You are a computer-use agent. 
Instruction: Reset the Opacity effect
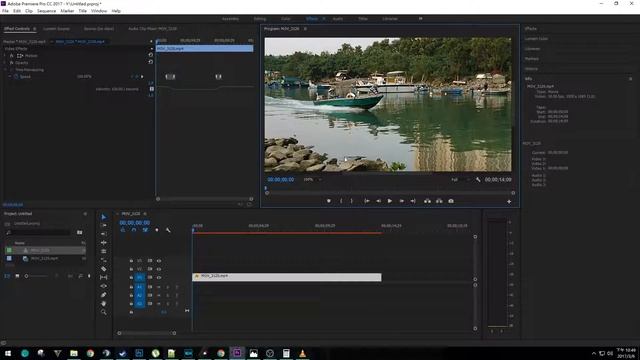pyautogui.click(x=151, y=62)
